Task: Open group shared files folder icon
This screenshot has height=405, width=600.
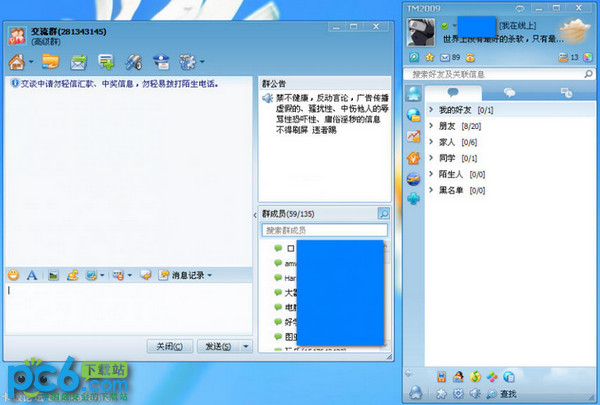Action: [x=51, y=61]
